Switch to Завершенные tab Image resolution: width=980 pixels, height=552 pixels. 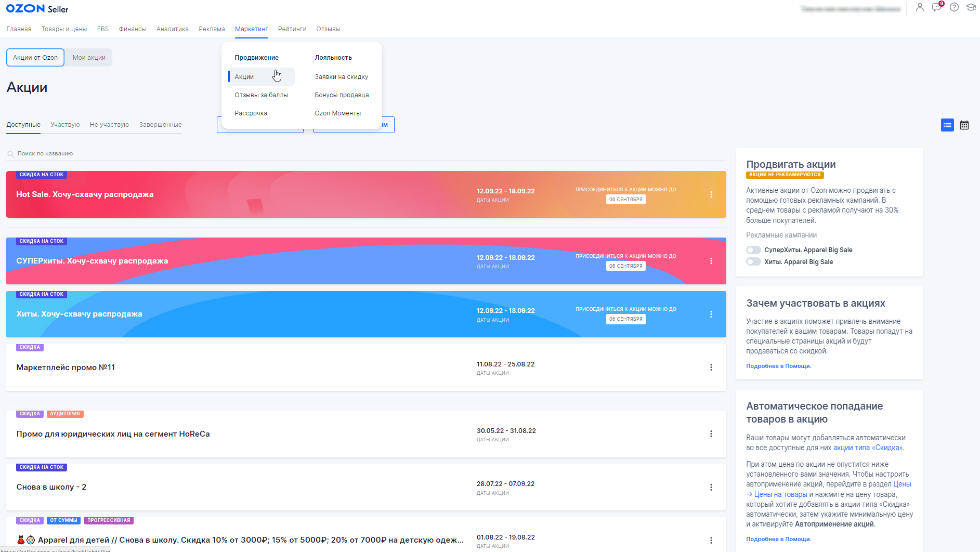tap(160, 125)
